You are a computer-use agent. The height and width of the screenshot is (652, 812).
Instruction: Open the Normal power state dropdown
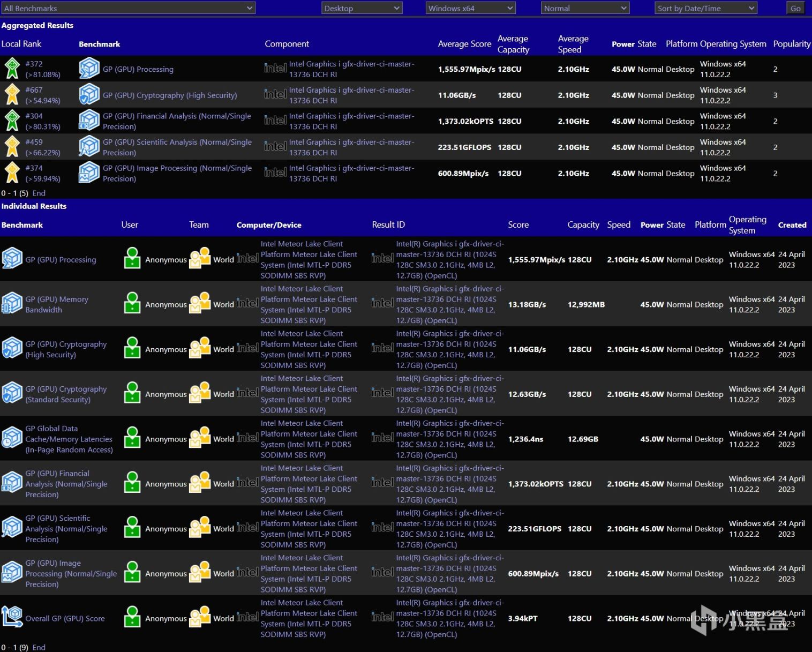(x=585, y=8)
